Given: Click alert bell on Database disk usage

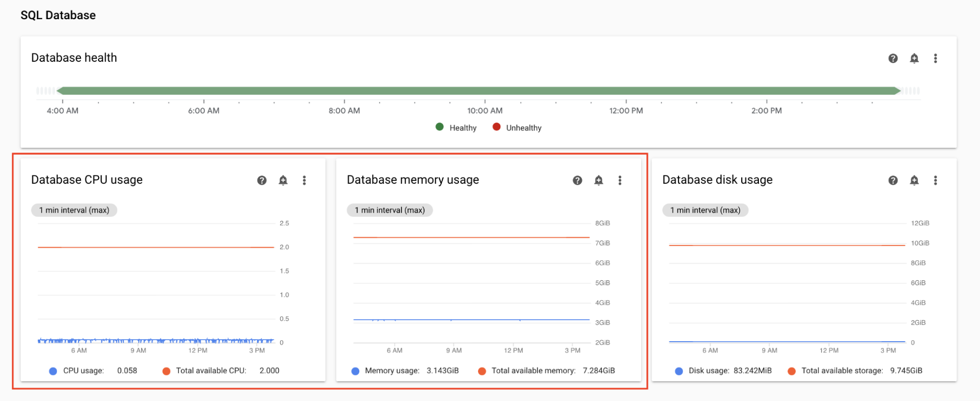Looking at the screenshot, I should click(914, 180).
